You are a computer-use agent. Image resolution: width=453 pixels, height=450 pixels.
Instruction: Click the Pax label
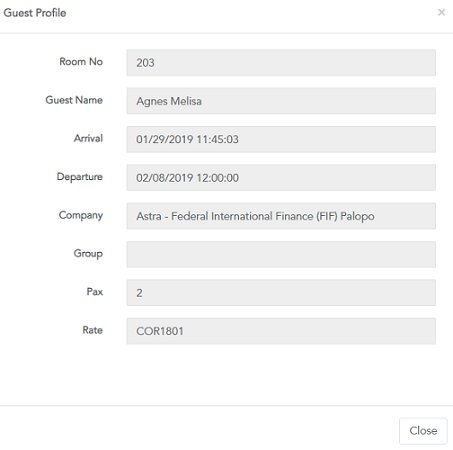95,292
